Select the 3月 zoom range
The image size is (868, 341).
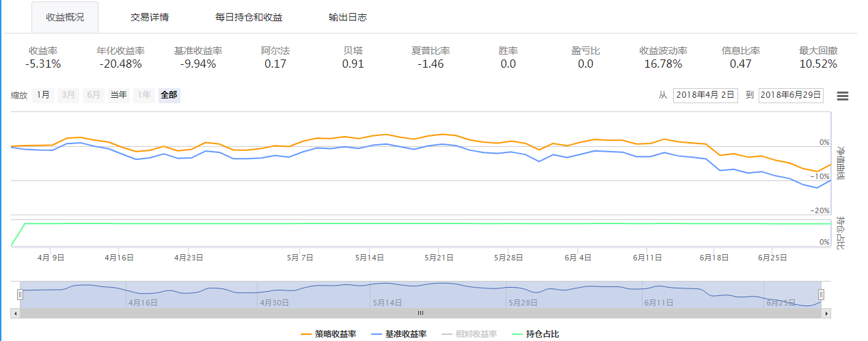point(68,95)
